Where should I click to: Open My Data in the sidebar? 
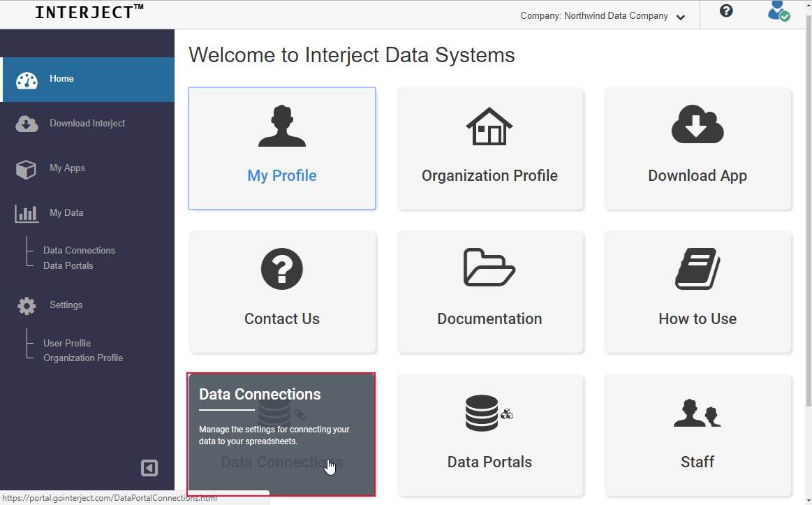pyautogui.click(x=66, y=212)
